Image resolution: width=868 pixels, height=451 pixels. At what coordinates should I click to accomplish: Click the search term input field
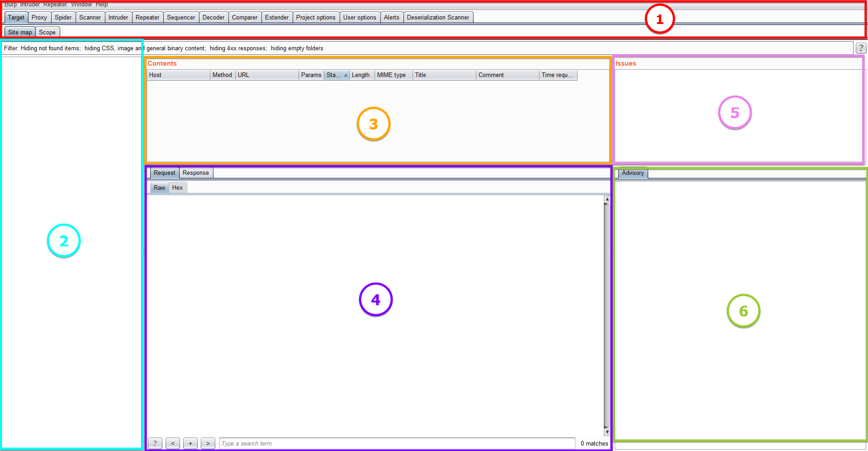tap(397, 443)
